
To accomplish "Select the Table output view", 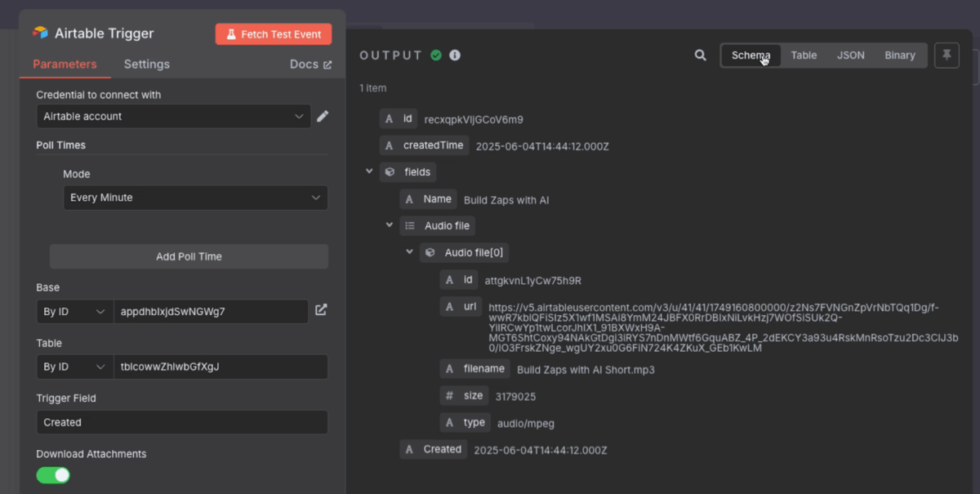I will pos(804,56).
